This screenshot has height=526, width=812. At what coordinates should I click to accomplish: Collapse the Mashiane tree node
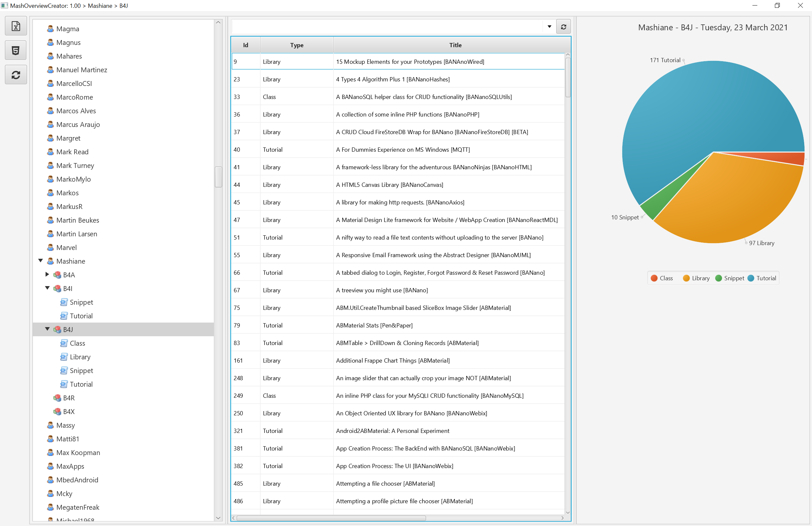coord(40,261)
